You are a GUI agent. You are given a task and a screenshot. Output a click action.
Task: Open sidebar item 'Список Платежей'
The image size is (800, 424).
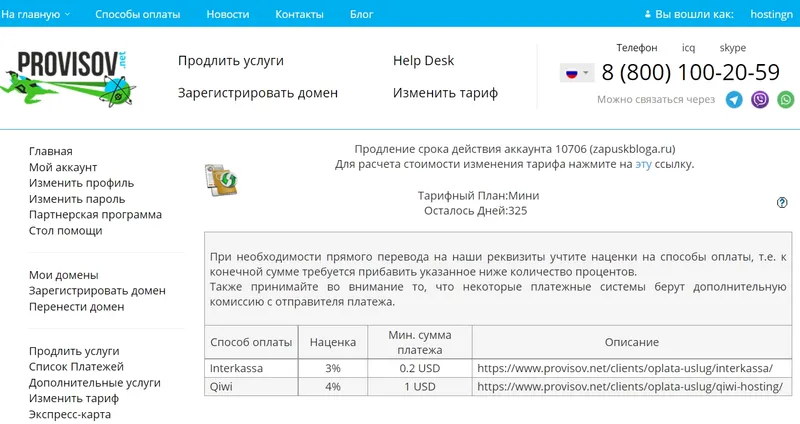click(x=76, y=366)
